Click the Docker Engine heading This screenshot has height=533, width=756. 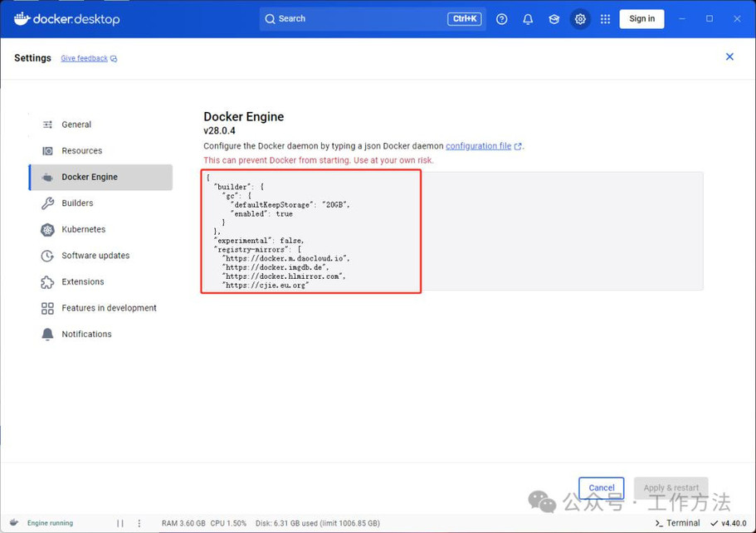click(x=243, y=117)
